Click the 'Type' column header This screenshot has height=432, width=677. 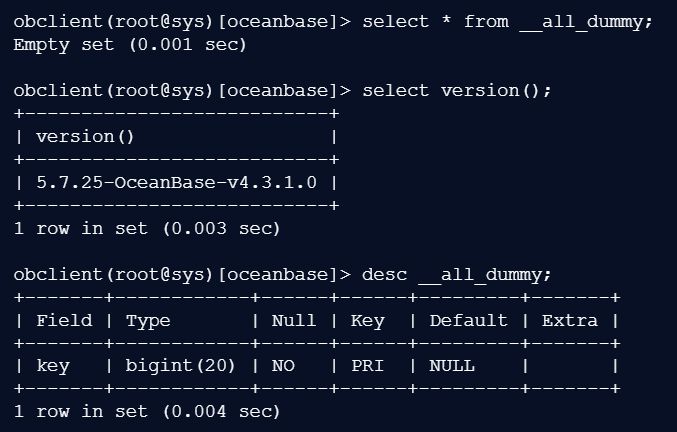[148, 320]
